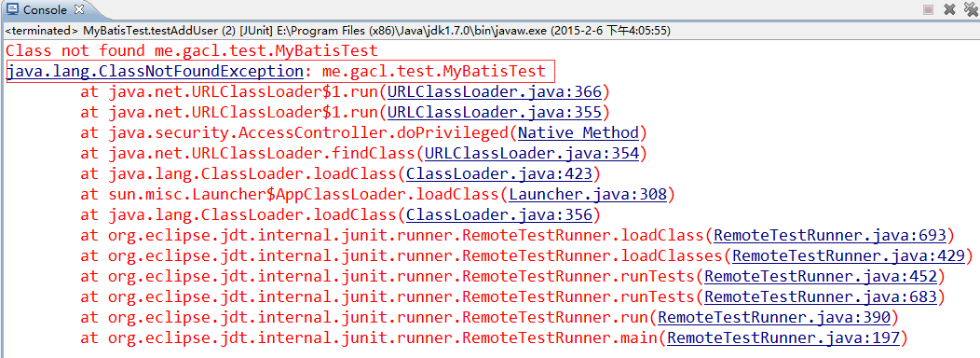Open the URLClassLoader.java:366 stack link
Viewport: 980px width, 358px height.
pyautogui.click(x=495, y=92)
